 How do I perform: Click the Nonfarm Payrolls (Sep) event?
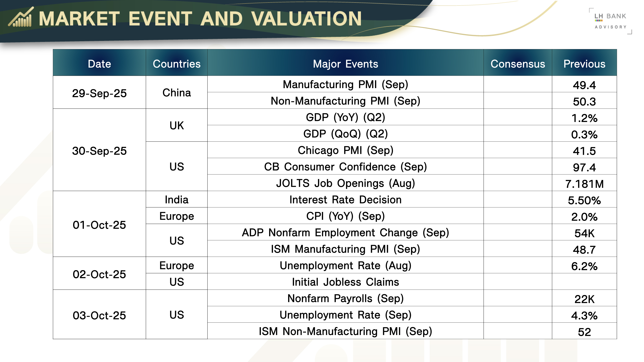click(345, 298)
